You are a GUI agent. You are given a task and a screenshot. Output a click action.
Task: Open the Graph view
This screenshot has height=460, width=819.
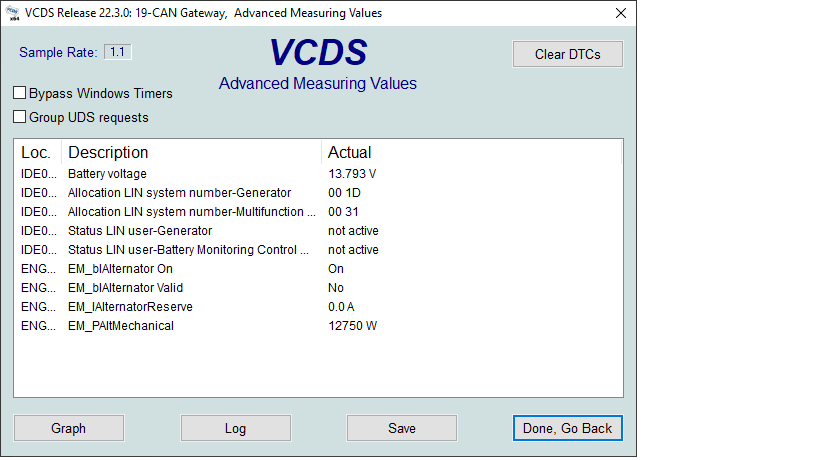69,428
